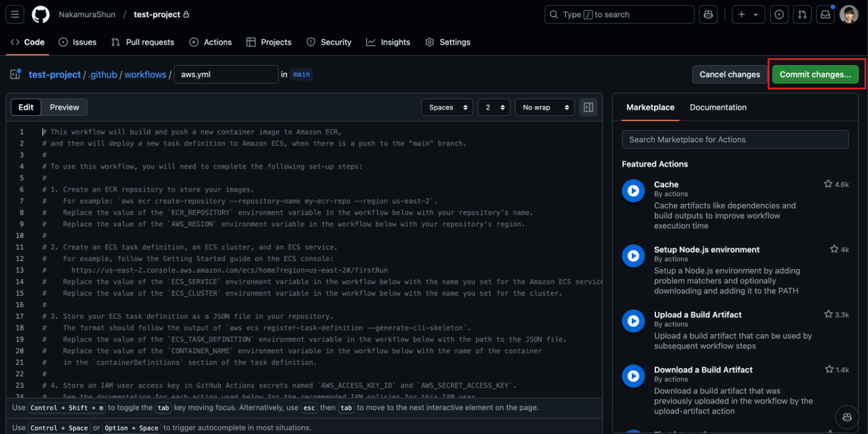Open the hamburger navigation menu
The image size is (868, 434).
pyautogui.click(x=15, y=14)
